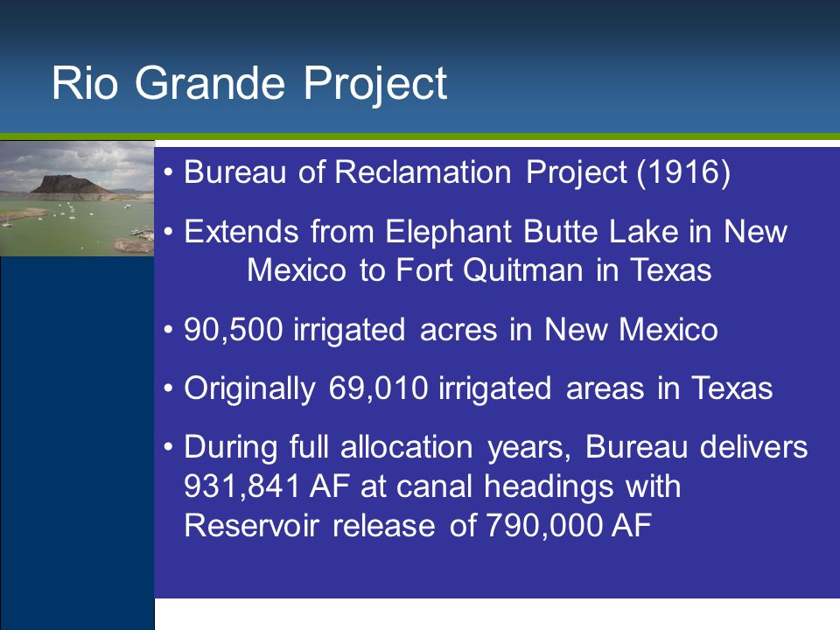840x630 pixels.
Task: Click the 'During full allocation years, Bureau delivers' line
Action: click(x=495, y=448)
